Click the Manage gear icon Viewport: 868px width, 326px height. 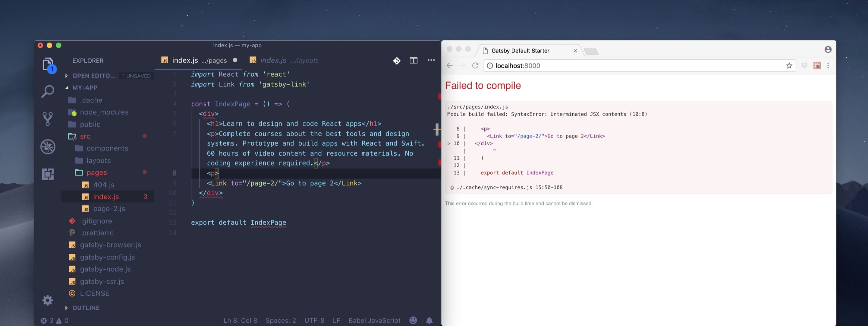click(x=48, y=300)
